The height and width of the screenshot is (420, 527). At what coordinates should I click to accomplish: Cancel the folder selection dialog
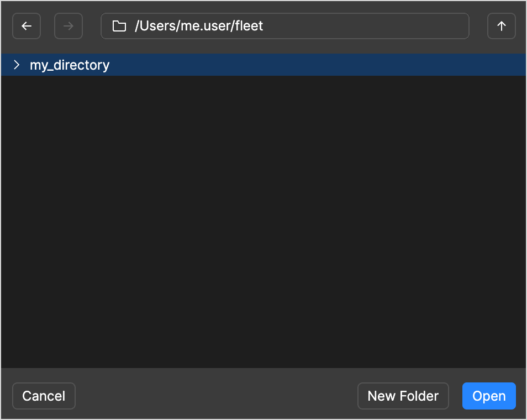click(x=44, y=396)
